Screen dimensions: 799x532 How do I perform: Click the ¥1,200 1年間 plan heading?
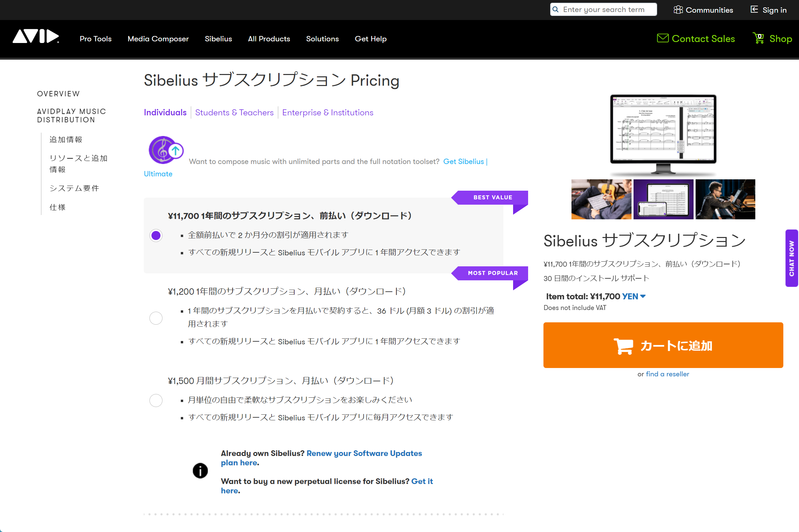point(287,291)
